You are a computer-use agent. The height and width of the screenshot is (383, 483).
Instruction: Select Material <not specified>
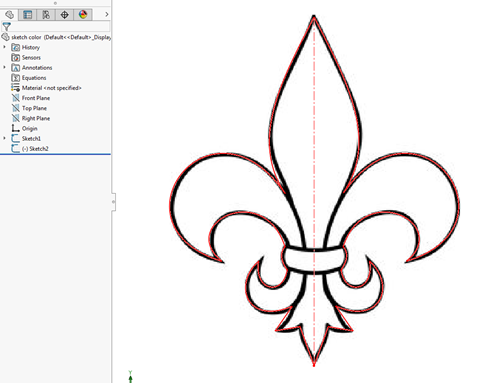click(52, 88)
